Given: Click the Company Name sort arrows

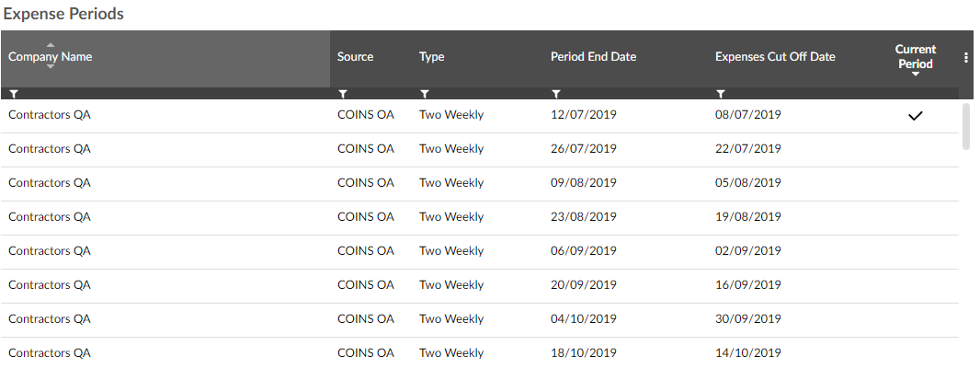Looking at the screenshot, I should click(x=51, y=56).
